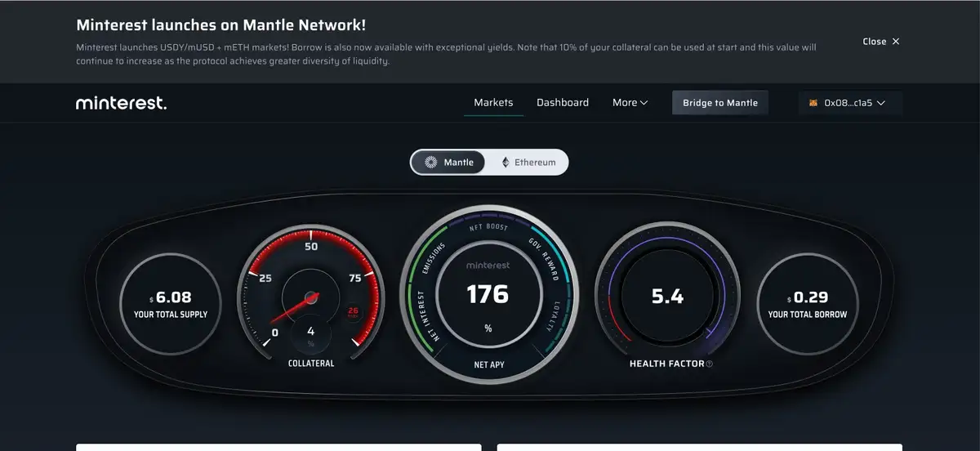Expand the More dropdown menu
Screen dimensions: 980x451
click(630, 103)
